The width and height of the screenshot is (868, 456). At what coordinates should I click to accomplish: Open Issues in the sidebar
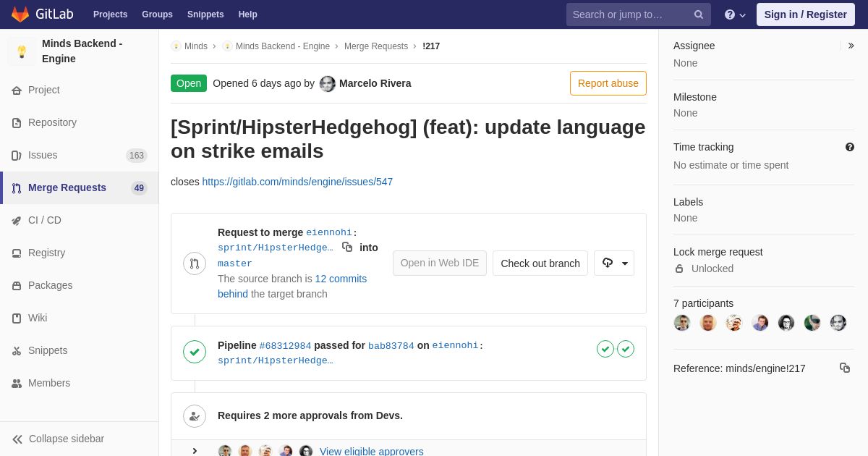point(80,155)
